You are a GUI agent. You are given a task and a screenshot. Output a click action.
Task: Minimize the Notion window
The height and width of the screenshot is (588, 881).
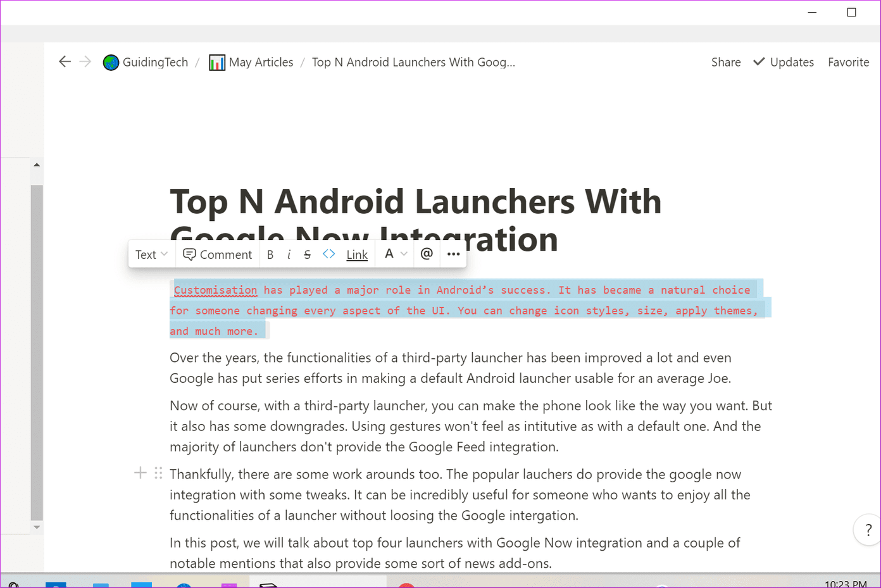coord(812,12)
